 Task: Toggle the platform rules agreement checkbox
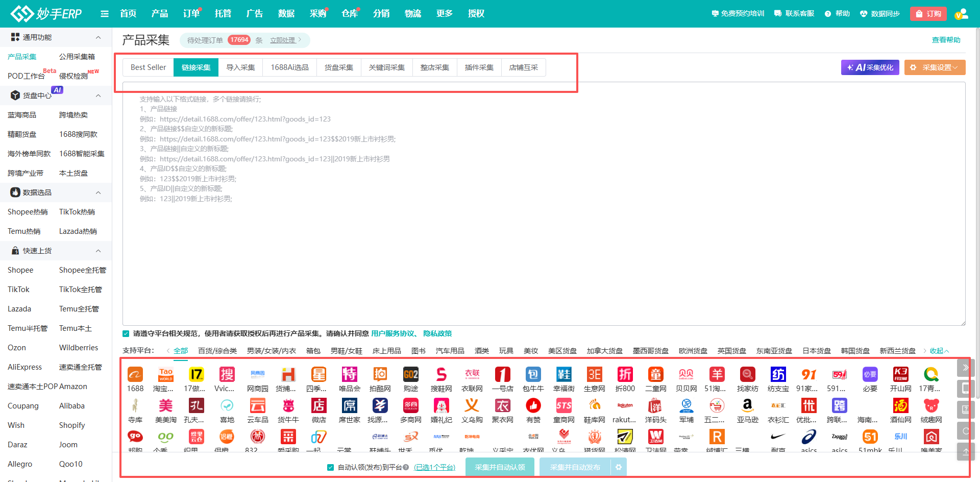126,334
